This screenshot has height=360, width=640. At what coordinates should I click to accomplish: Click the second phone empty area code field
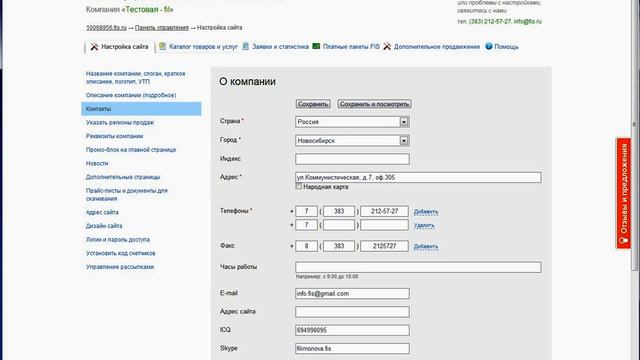339,225
